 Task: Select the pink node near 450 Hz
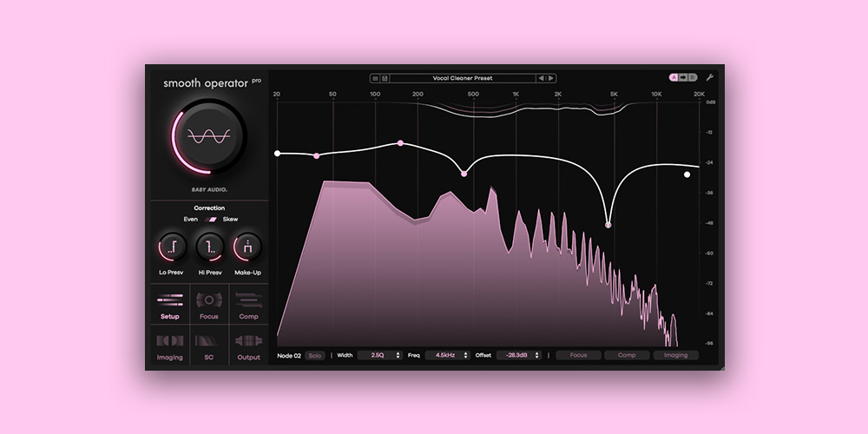point(464,174)
